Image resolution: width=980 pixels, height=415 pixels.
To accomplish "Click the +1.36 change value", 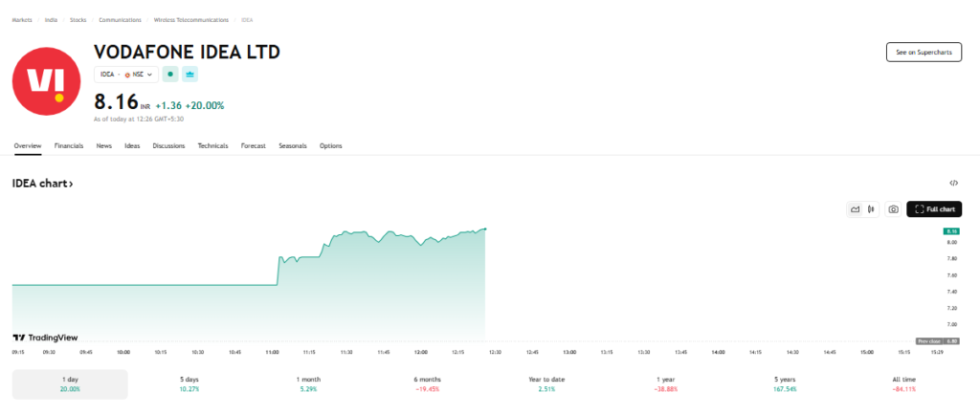I will (168, 105).
